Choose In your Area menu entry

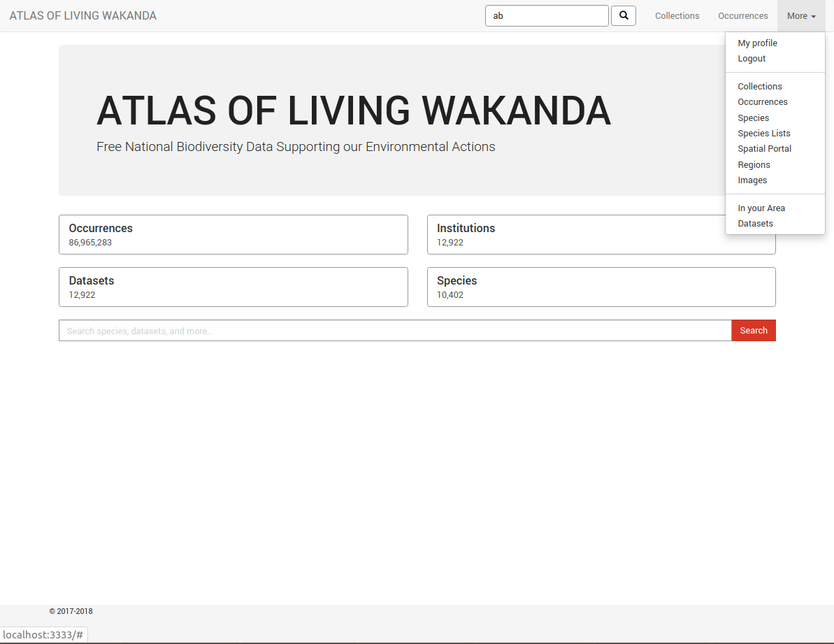[x=761, y=208]
